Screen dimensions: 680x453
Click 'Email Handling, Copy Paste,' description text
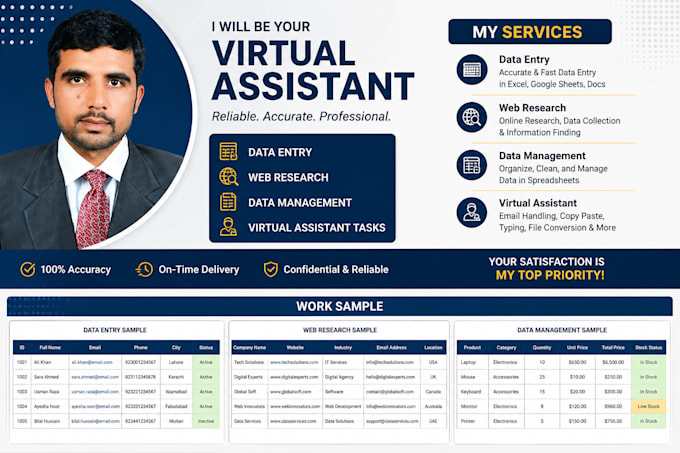pyautogui.click(x=551, y=215)
